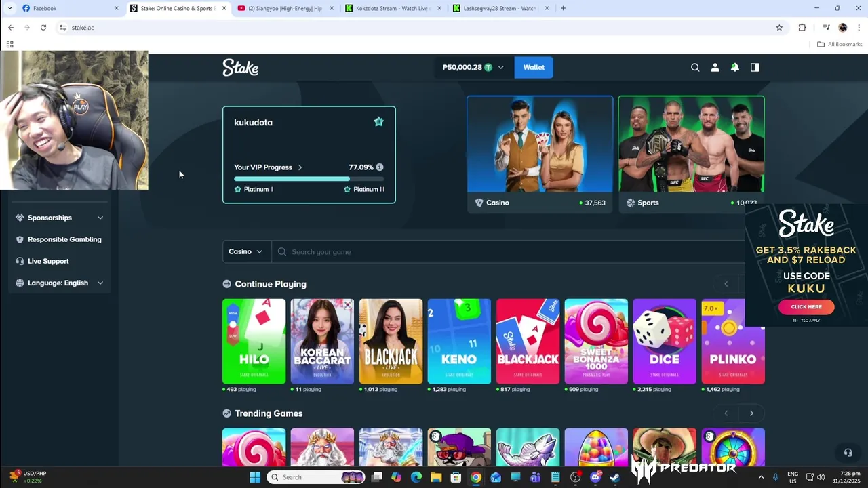Open the search magnifier icon in Stake header
Image resolution: width=868 pixels, height=488 pixels.
[x=695, y=67]
